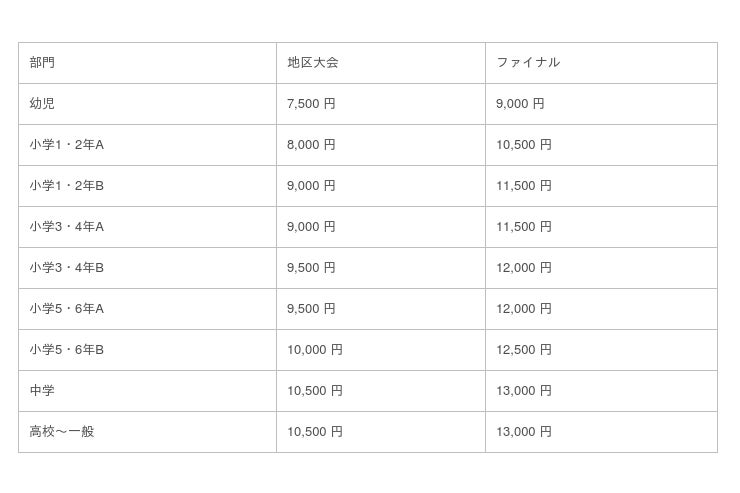Select the 小学1・2年A row label
This screenshot has height=493, width=740.
point(66,145)
